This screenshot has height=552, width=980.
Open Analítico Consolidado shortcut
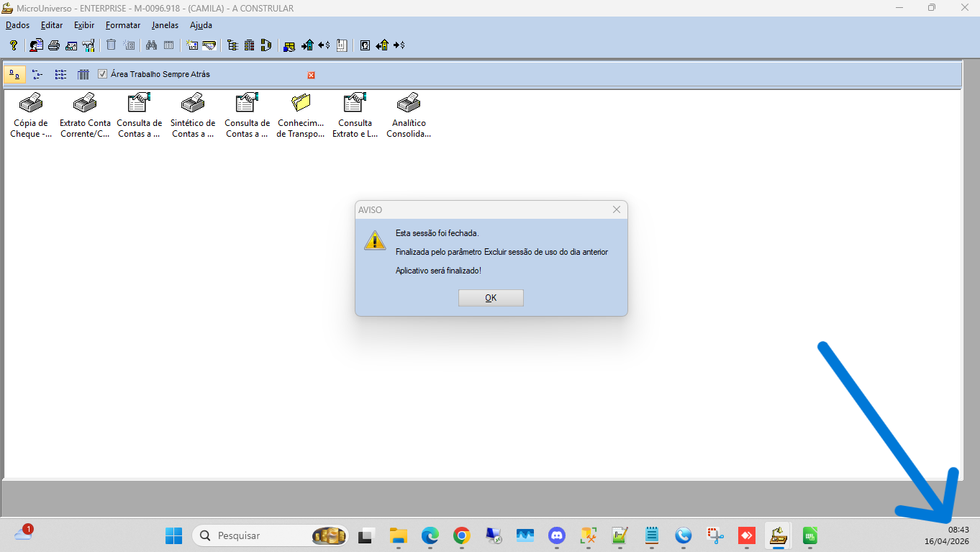coord(409,104)
